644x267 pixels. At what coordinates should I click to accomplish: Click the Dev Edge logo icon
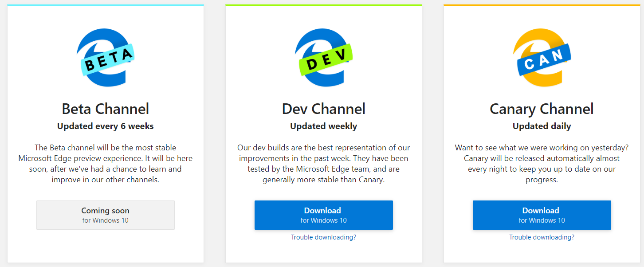coord(324,58)
